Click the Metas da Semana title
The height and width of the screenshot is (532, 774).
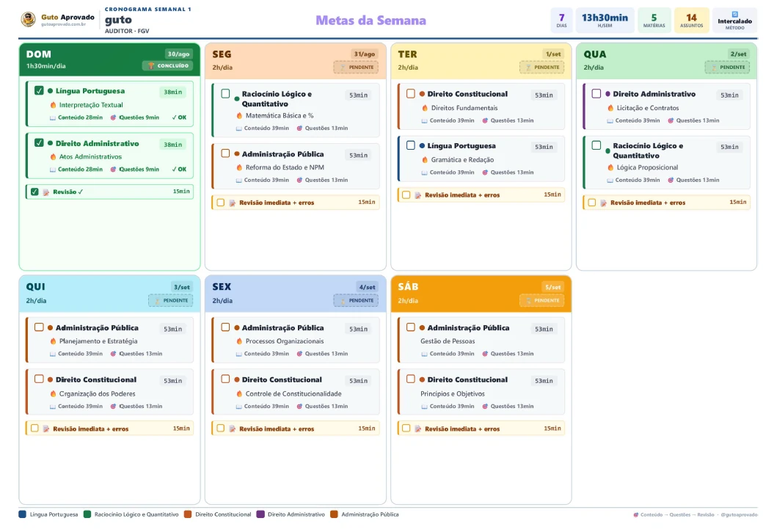click(370, 21)
